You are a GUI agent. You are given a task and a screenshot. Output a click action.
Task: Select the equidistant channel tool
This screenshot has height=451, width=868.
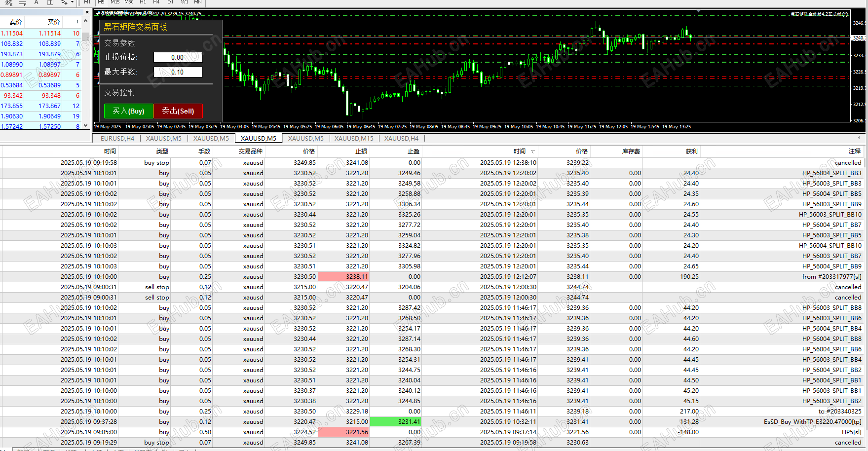tap(8, 2)
